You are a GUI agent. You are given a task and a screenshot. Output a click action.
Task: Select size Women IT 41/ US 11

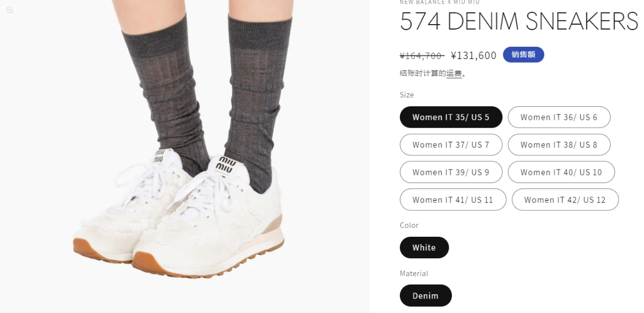(x=453, y=200)
